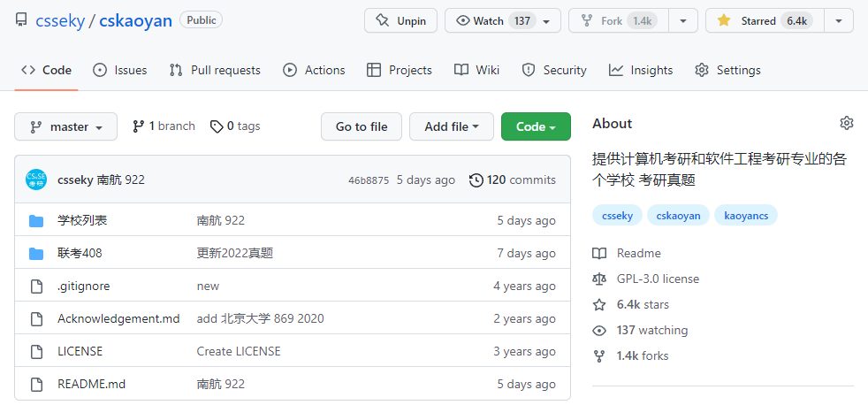868x405 pixels.
Task: Open commit message Create LICENSE
Action: (239, 352)
